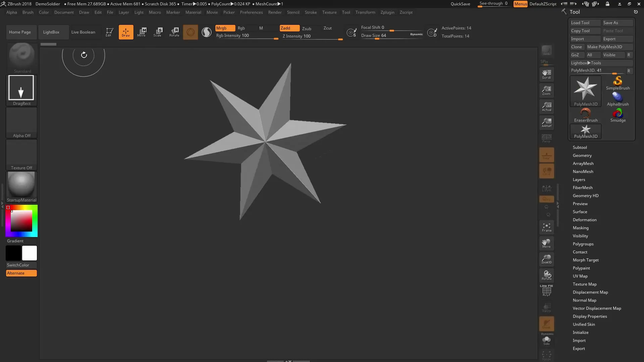Select the Draw mode icon

point(126,32)
